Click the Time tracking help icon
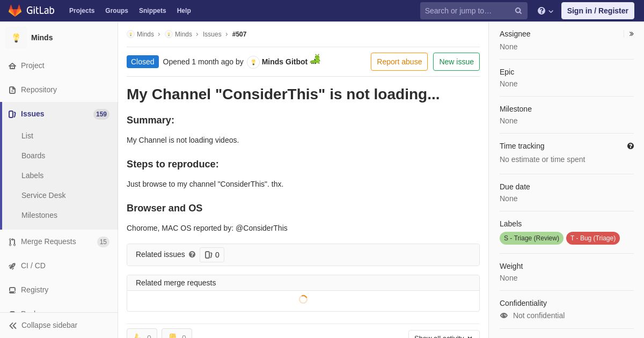Viewport: 644px width, 338px height. [x=631, y=146]
